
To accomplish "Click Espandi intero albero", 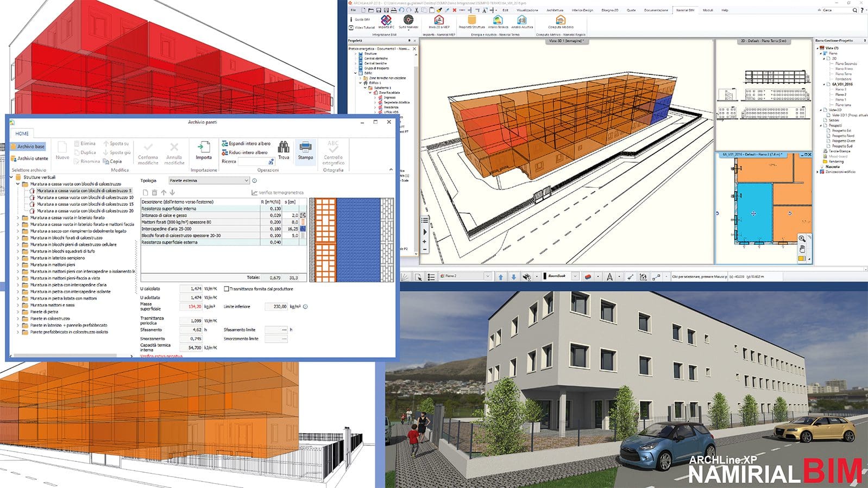I will (246, 143).
